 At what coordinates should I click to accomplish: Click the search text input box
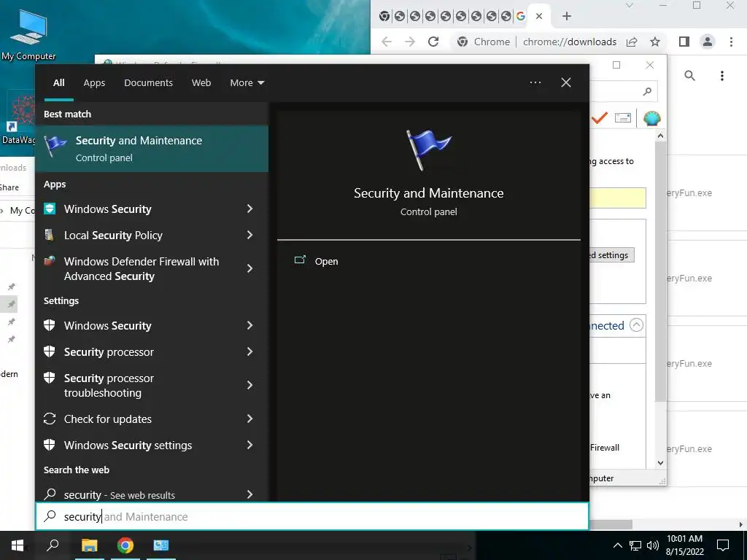click(312, 516)
